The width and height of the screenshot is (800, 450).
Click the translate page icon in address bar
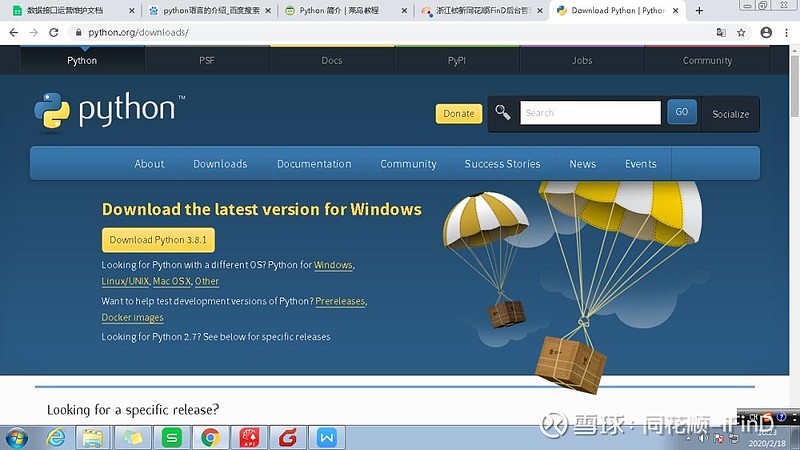tap(721, 32)
